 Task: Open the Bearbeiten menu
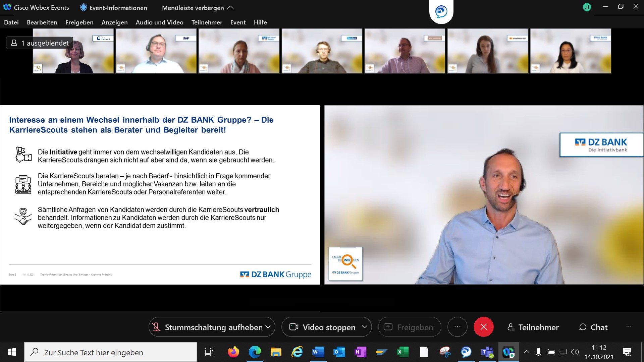42,22
